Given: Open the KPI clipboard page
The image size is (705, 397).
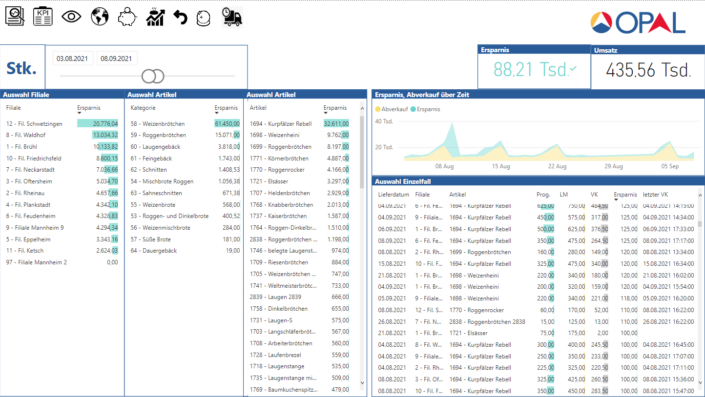Looking at the screenshot, I should point(43,16).
